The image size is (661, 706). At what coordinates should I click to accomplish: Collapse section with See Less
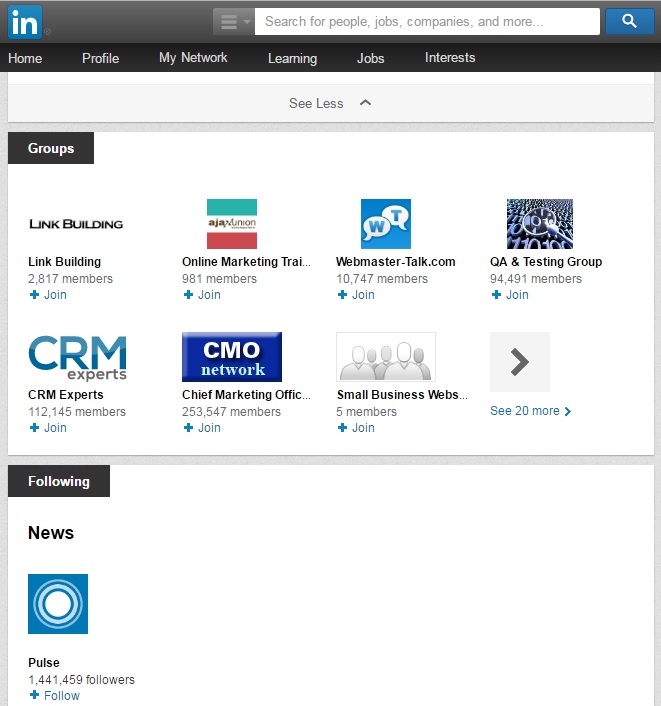click(330, 103)
